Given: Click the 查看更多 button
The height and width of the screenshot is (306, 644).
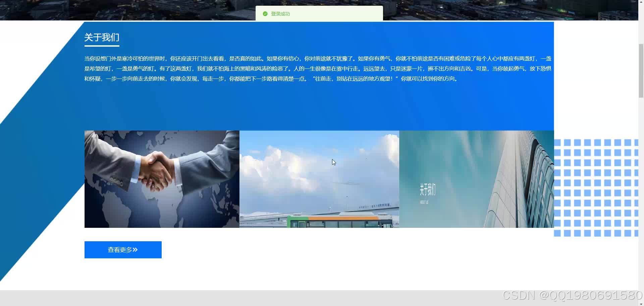Looking at the screenshot, I should pos(123,250).
